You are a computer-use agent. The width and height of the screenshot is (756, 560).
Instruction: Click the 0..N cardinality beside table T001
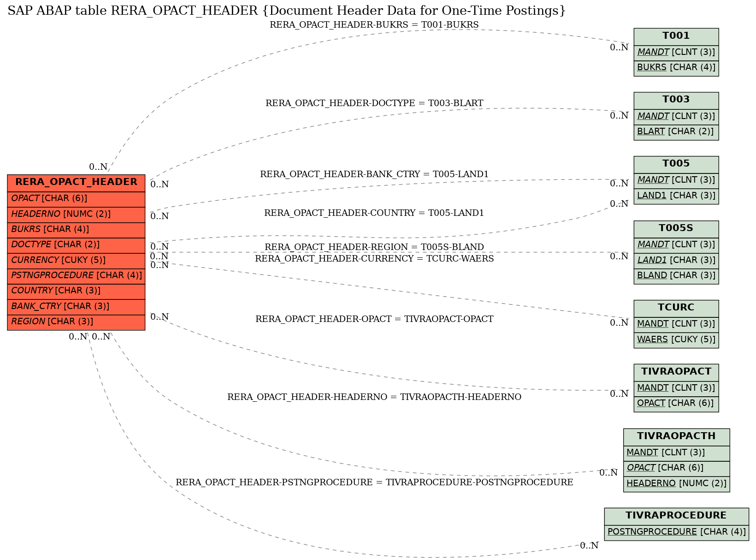coord(619,48)
